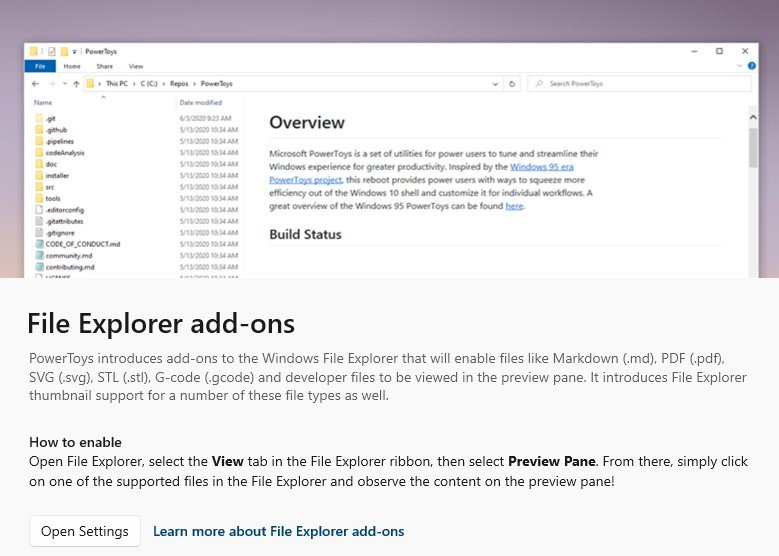Click the .git folder icon
Image resolution: width=779 pixels, height=556 pixels.
point(39,118)
